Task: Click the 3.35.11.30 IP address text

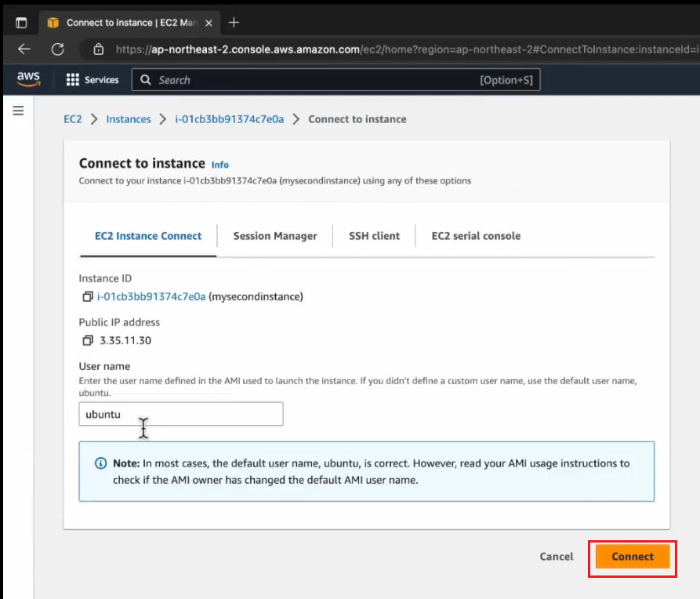Action: tap(125, 340)
